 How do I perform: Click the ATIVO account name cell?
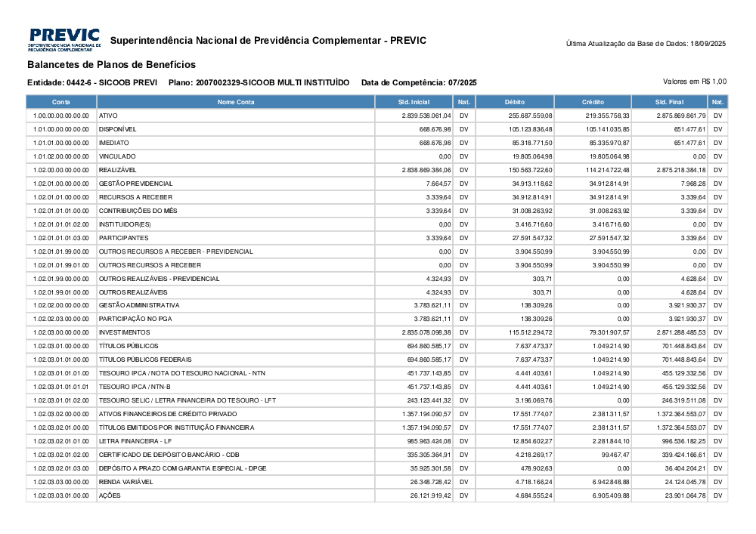108,116
